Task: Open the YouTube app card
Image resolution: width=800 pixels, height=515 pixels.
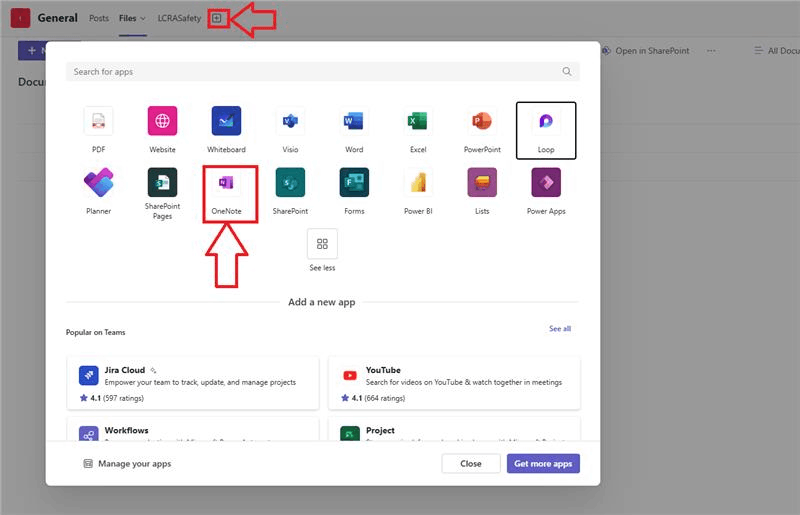Action: (x=454, y=383)
